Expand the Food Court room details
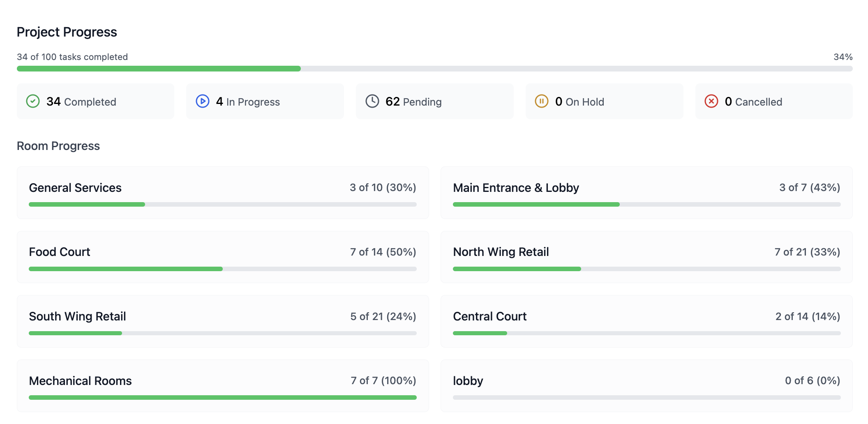This screenshot has width=868, height=424. point(222,257)
